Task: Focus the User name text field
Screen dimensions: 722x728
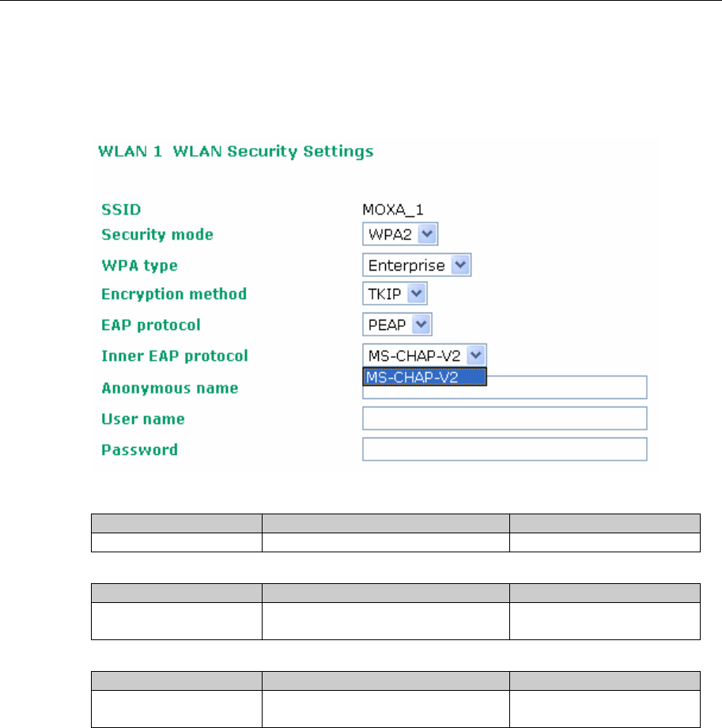Action: [x=505, y=419]
